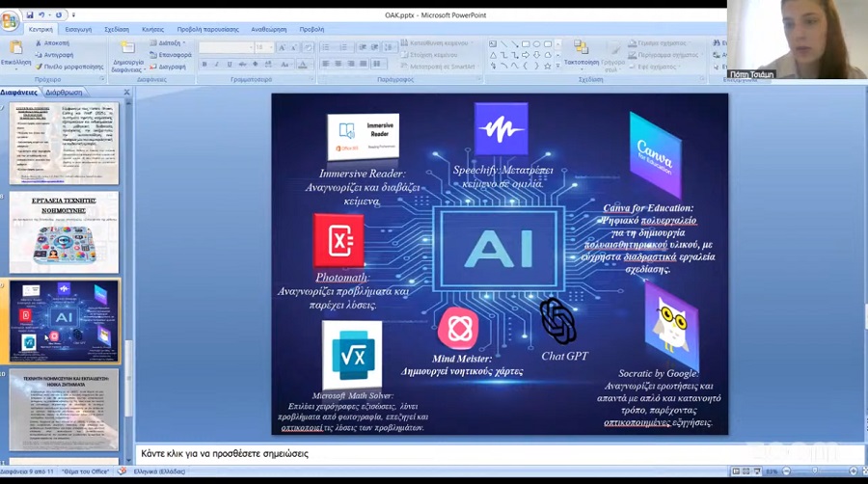The width and height of the screenshot is (868, 484).
Task: Click Αποκοπή (cut) in the clipboard group
Action: coord(52,43)
